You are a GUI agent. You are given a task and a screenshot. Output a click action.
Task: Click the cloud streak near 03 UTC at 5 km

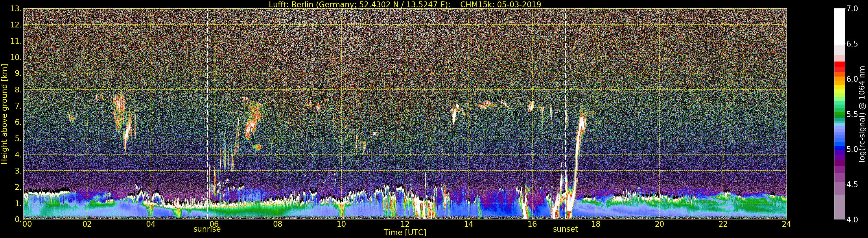click(127, 134)
